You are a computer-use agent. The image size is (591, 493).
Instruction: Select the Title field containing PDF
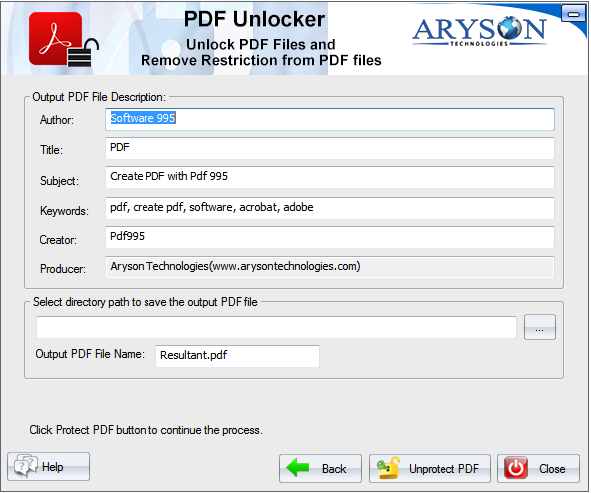tap(330, 148)
